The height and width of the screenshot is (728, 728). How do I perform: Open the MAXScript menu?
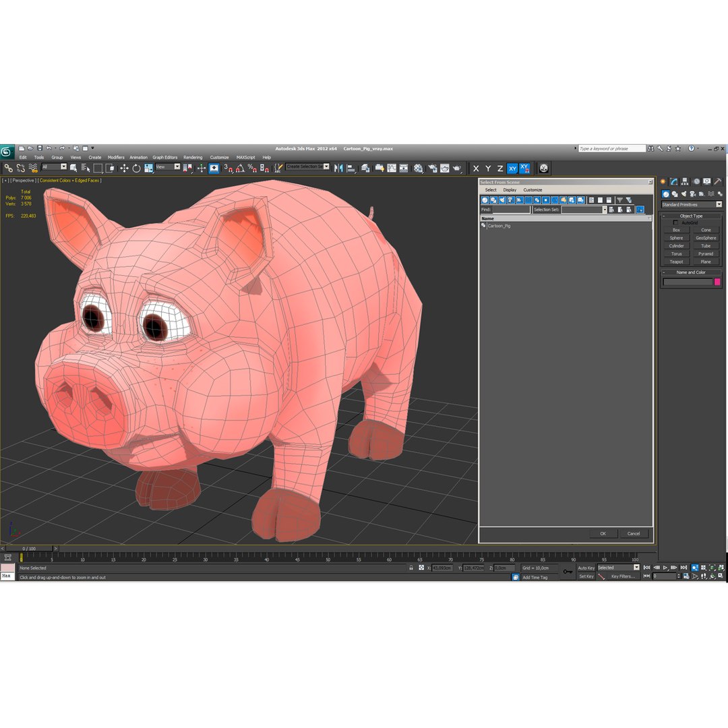(245, 157)
